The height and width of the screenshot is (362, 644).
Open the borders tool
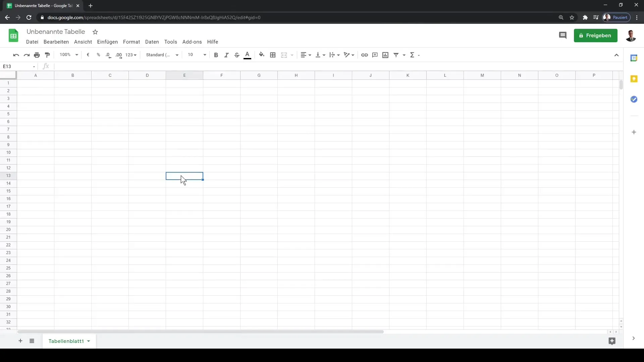pos(273,55)
